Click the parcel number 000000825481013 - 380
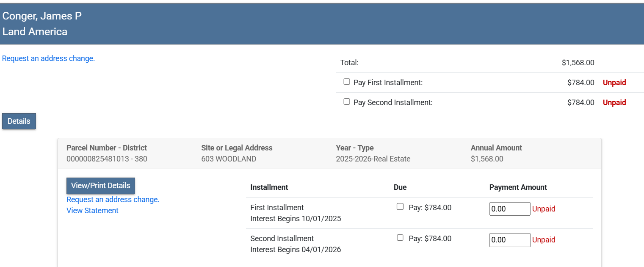Viewport: 644px width, 267px height. [x=107, y=159]
